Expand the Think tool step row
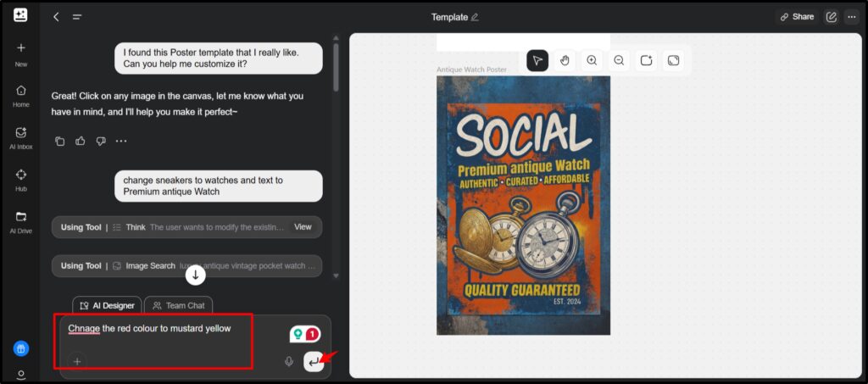This screenshot has height=384, width=868. point(186,227)
